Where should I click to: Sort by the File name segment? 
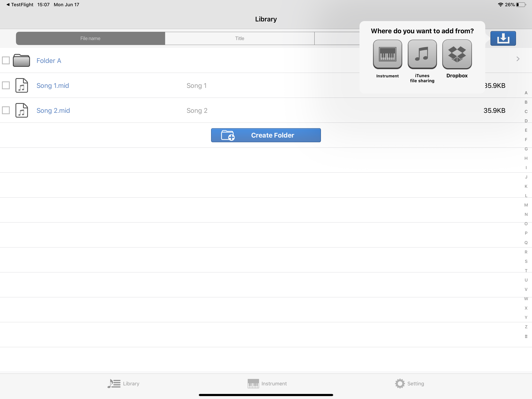90,38
